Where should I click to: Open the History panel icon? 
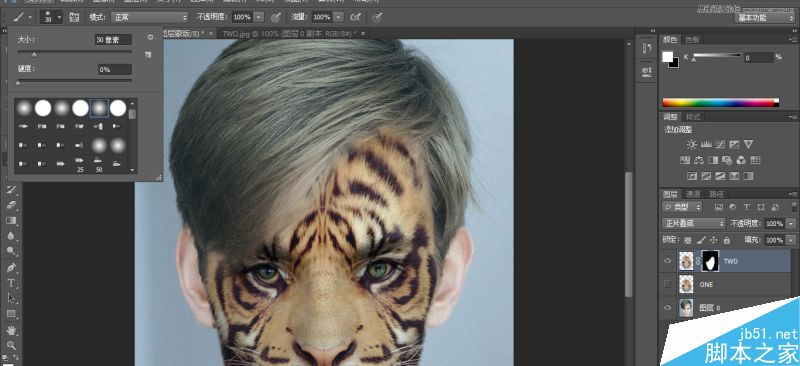click(647, 48)
